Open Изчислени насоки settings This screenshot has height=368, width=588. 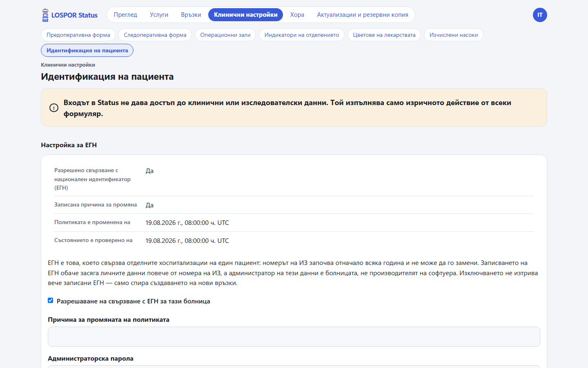(x=454, y=35)
